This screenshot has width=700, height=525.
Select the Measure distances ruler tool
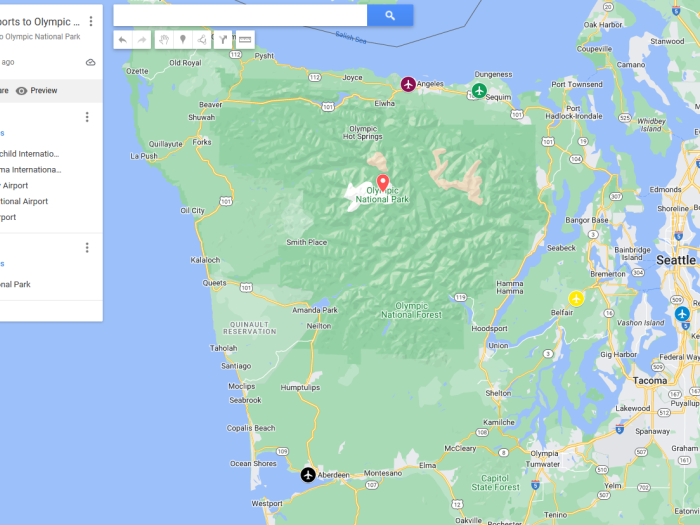point(245,40)
